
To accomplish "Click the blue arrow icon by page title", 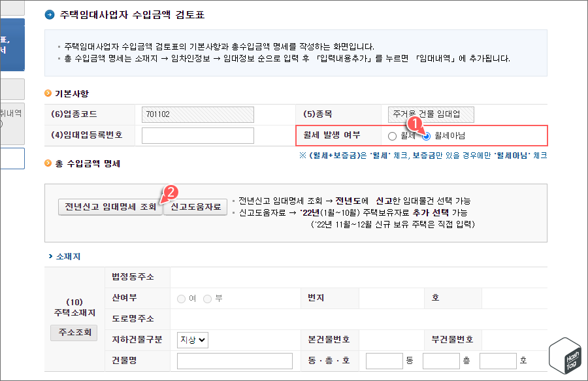I will (50, 15).
